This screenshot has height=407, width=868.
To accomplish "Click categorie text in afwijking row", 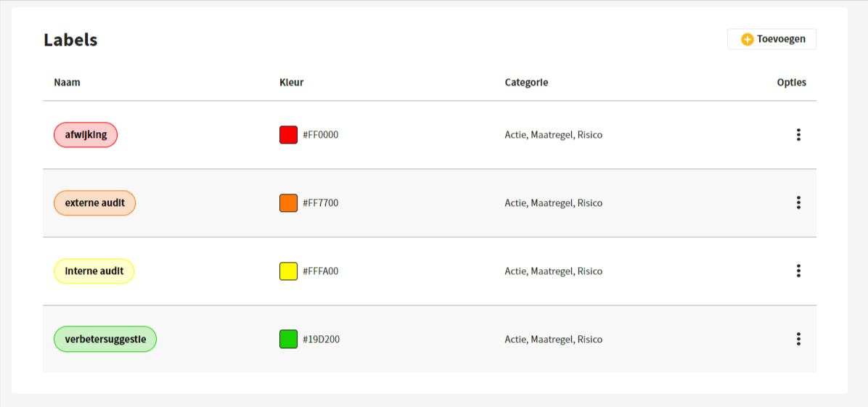I will pos(554,134).
